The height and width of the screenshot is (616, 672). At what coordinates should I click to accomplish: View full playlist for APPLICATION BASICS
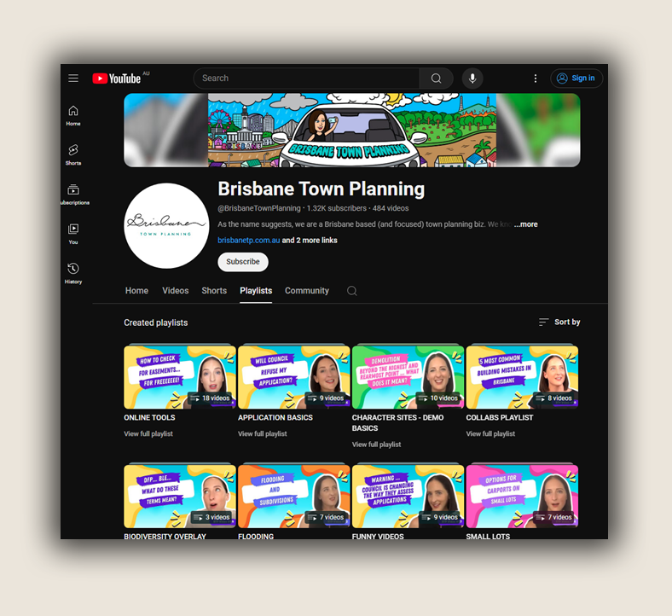263,433
